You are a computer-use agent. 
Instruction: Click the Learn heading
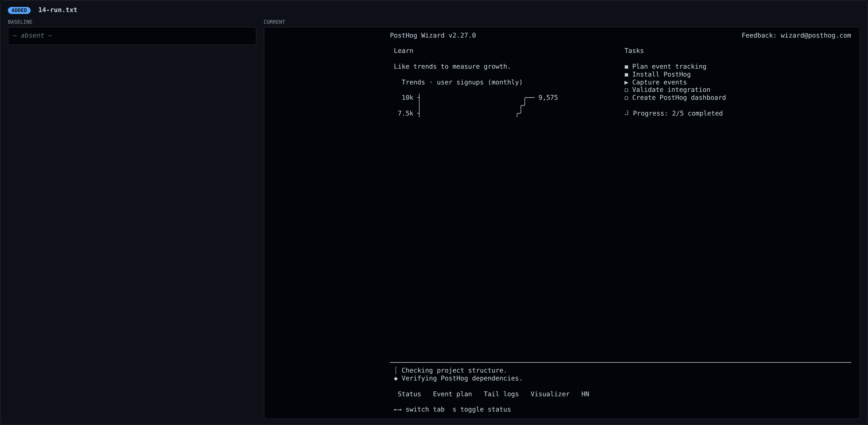(403, 51)
